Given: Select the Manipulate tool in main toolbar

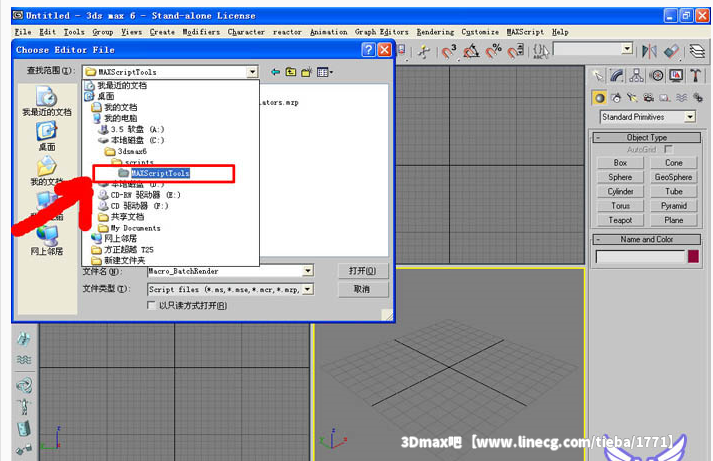Looking at the screenshot, I should pos(424,51).
